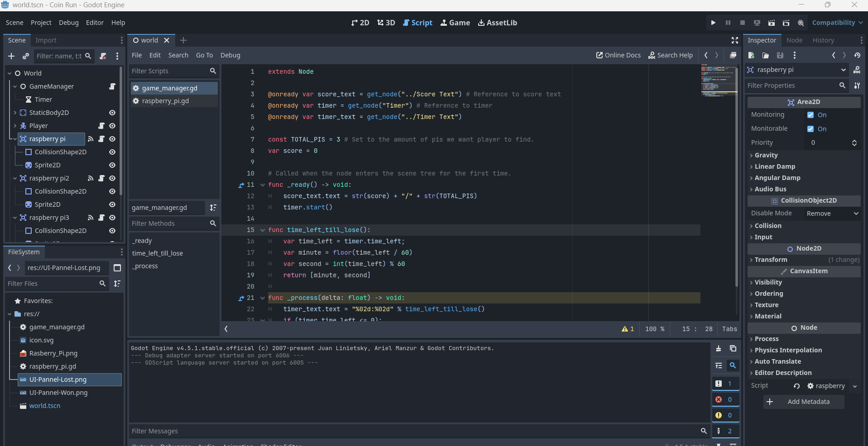Viewport: 868px width, 446px height.
Task: Select raspberry_pi.gd in script list
Action: click(174, 101)
